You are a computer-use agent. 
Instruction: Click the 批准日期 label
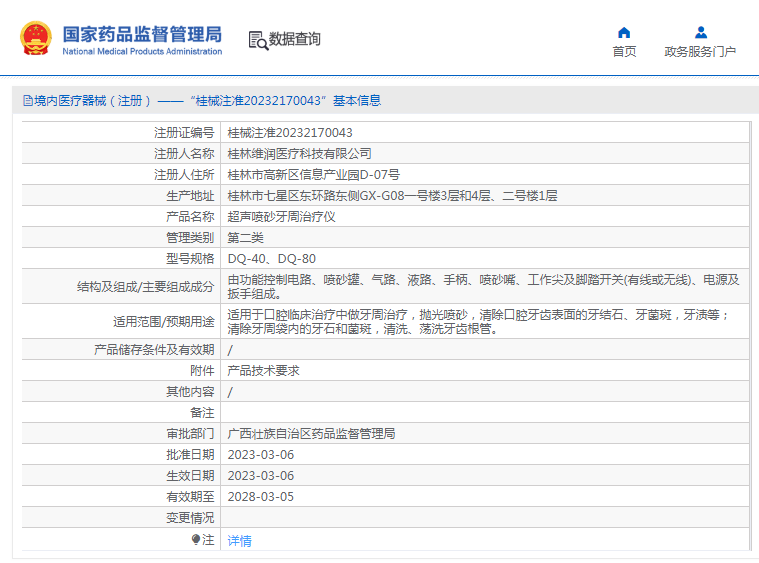pyautogui.click(x=190, y=455)
